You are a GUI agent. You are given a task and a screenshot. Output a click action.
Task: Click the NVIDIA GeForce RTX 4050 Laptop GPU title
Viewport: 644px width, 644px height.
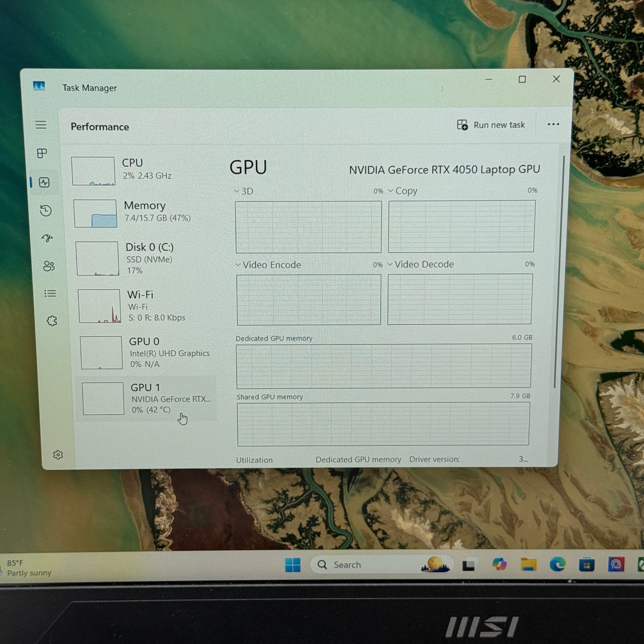tap(444, 170)
